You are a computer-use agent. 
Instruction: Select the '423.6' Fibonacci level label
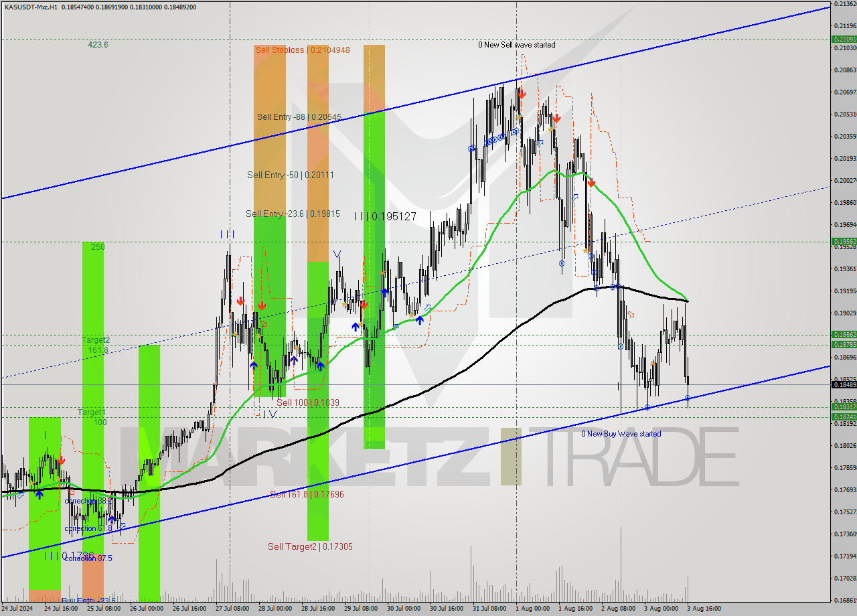point(98,45)
